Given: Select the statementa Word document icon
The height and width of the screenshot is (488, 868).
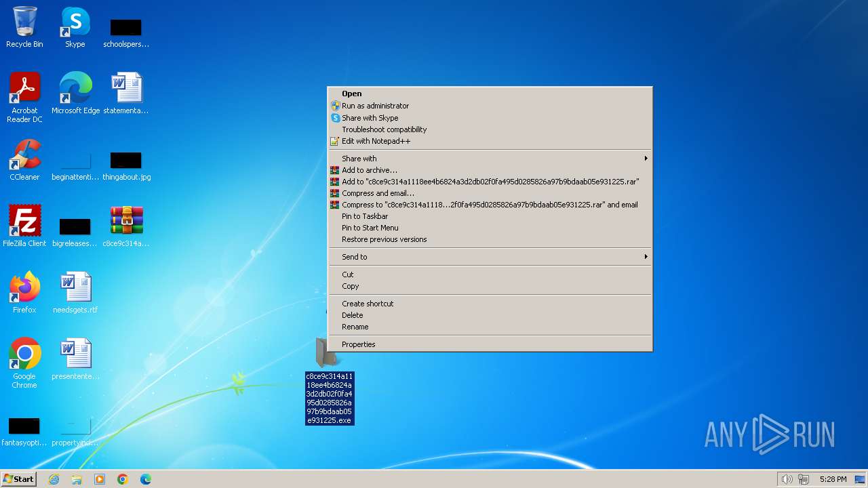Looking at the screenshot, I should pos(126,93).
